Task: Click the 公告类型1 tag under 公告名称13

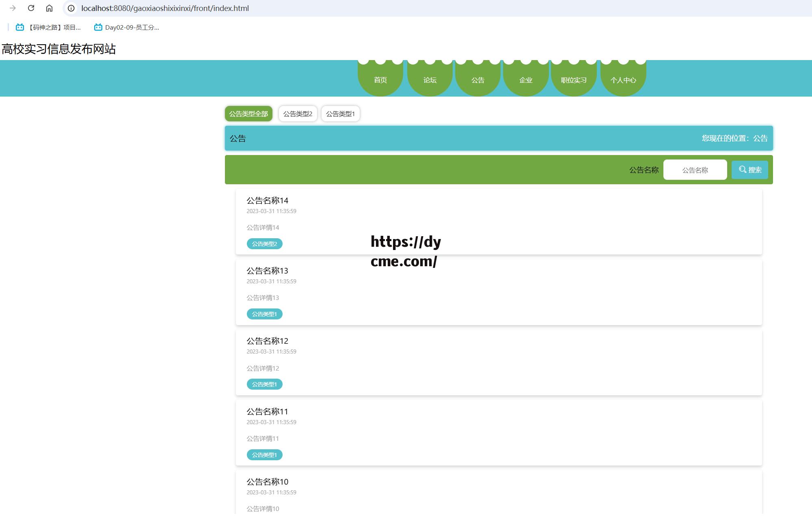Action: [264, 314]
